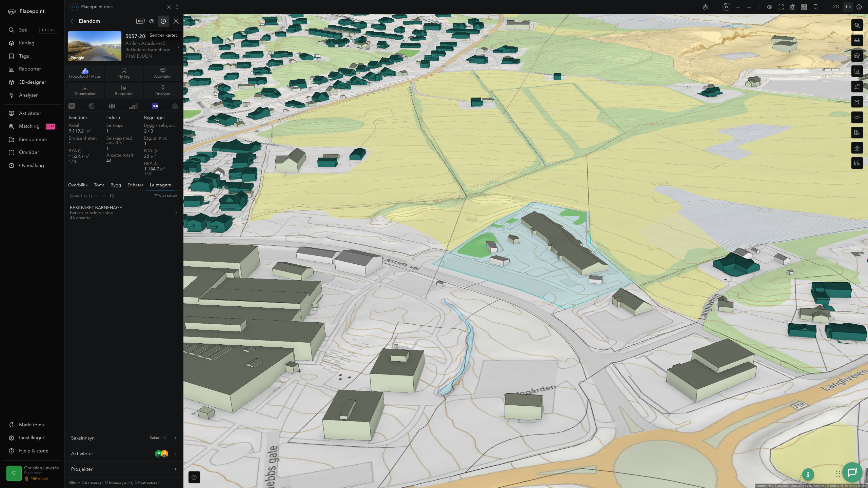Open the map help question icon

click(x=194, y=477)
